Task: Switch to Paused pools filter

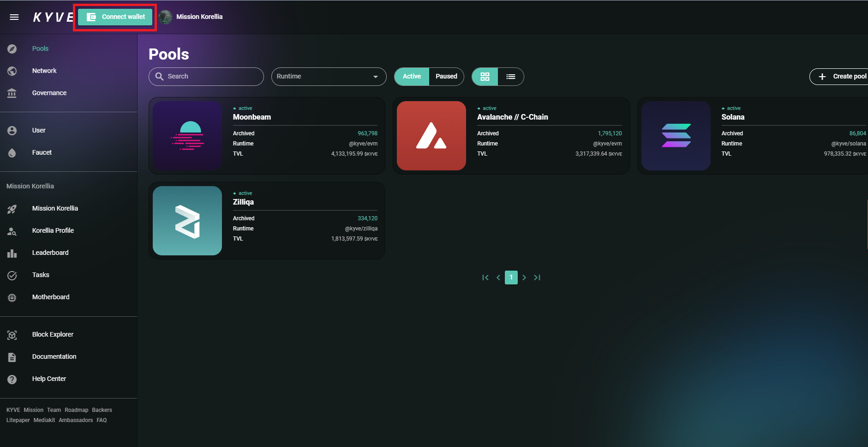Action: [x=446, y=77]
